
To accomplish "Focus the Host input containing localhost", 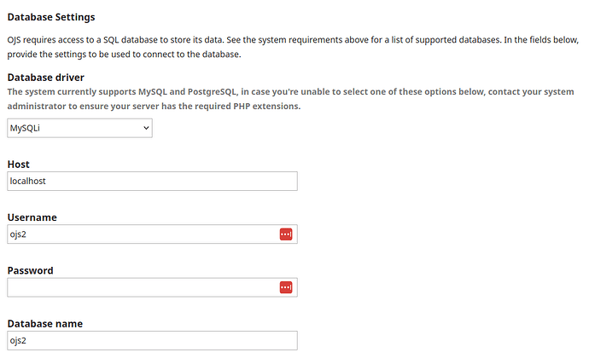I will pyautogui.click(x=152, y=182).
